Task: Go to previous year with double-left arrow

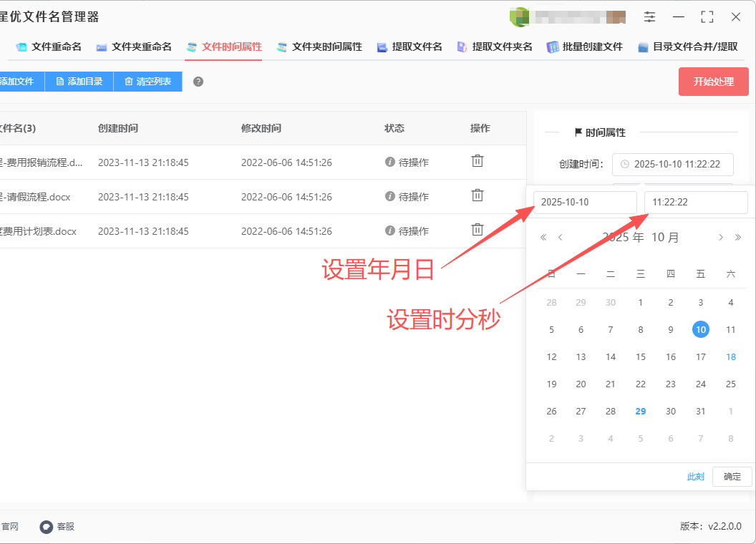Action: click(543, 238)
